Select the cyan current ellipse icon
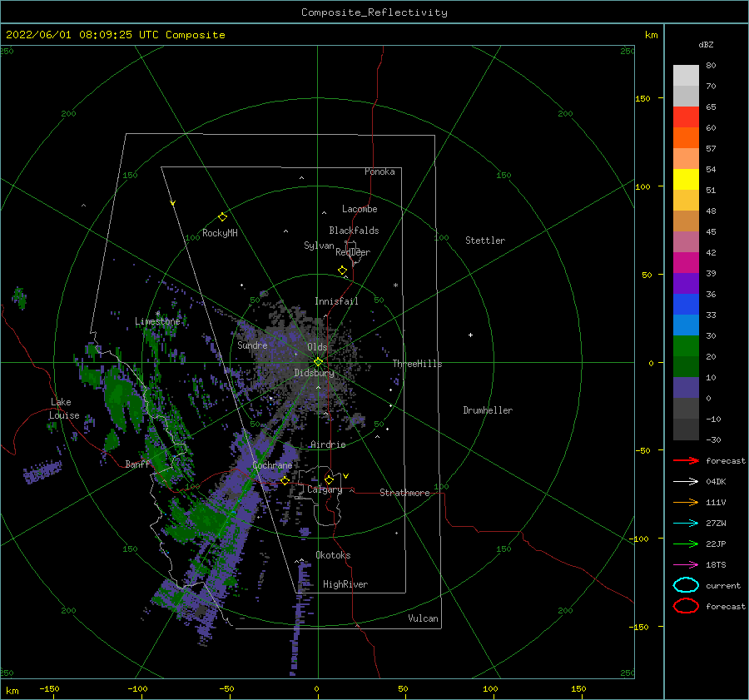The image size is (749, 700). tap(686, 585)
